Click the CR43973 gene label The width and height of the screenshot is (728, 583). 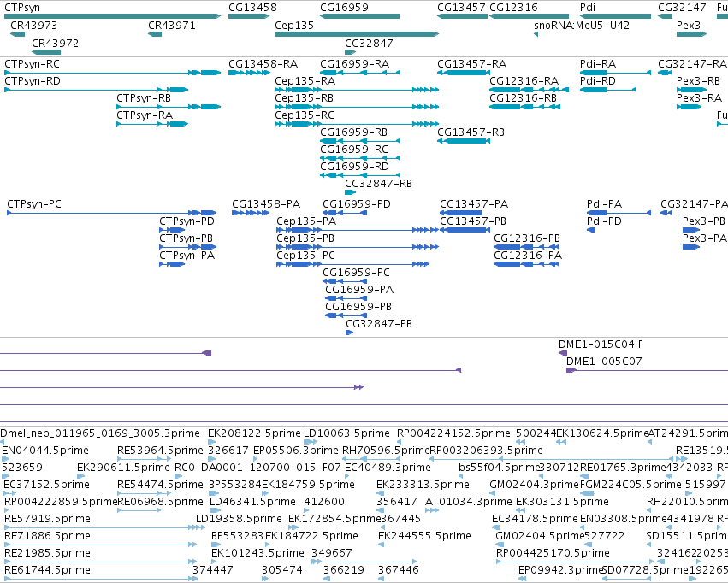(34, 26)
